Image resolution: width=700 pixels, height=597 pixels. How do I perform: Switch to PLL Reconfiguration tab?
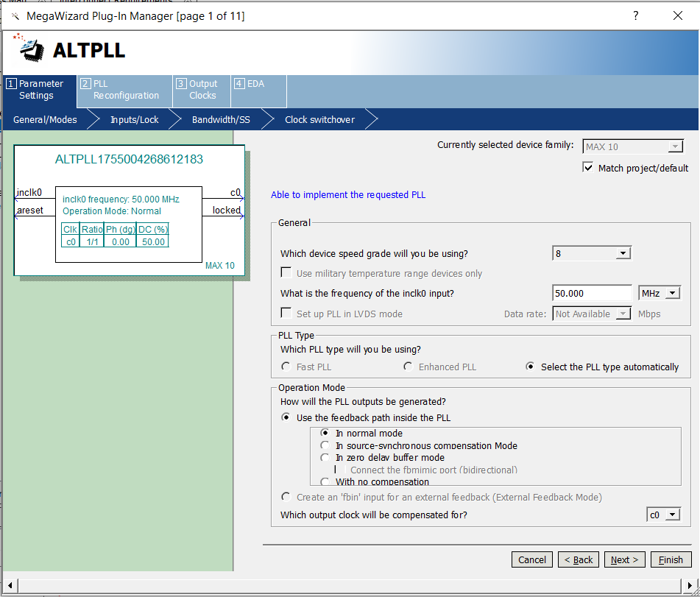click(x=124, y=90)
